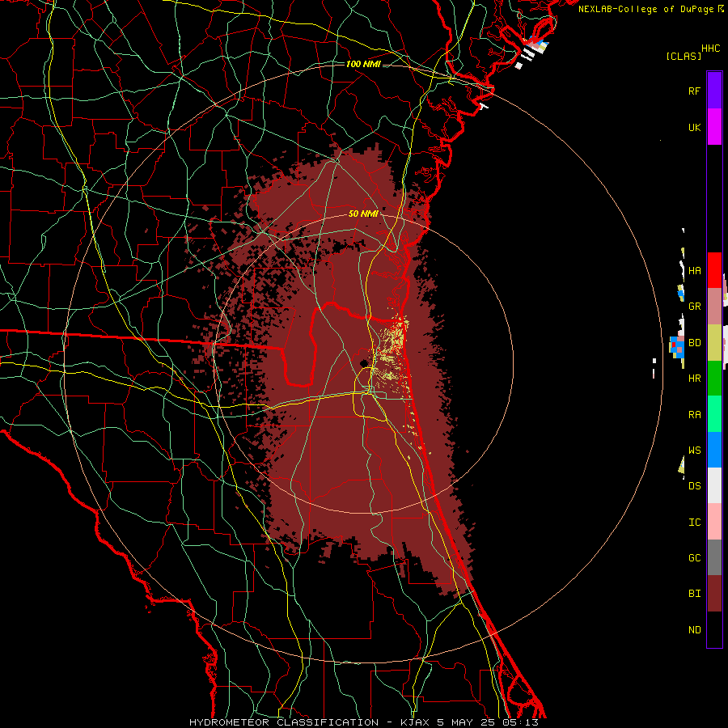Click the 'HHC' product code text

pyautogui.click(x=711, y=48)
